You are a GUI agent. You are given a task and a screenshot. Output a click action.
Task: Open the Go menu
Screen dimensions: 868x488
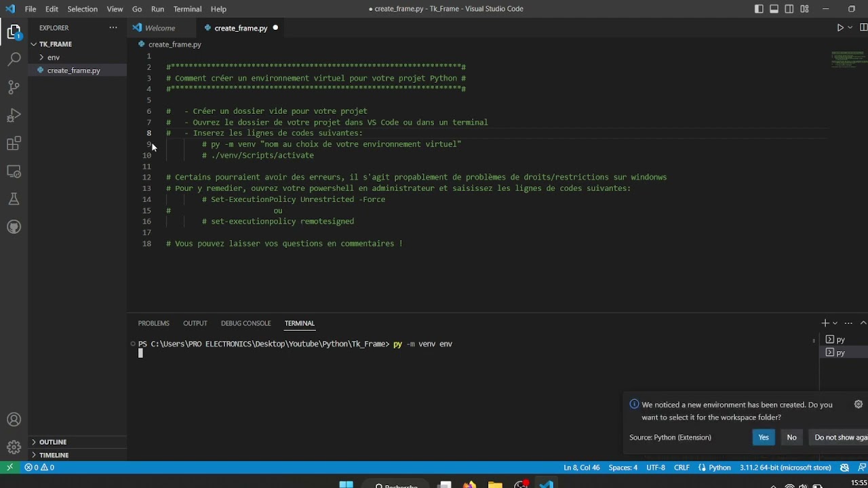(x=137, y=9)
